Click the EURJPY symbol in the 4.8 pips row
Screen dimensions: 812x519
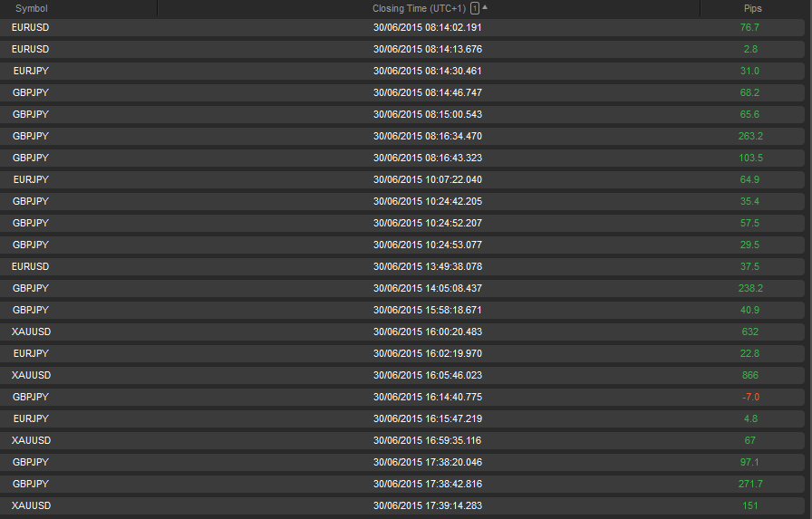point(31,418)
